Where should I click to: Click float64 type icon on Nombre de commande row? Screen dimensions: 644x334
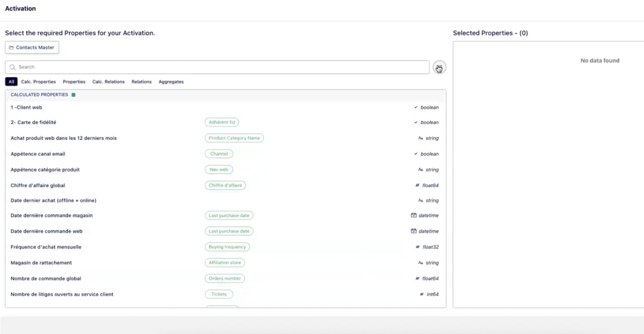pos(417,278)
